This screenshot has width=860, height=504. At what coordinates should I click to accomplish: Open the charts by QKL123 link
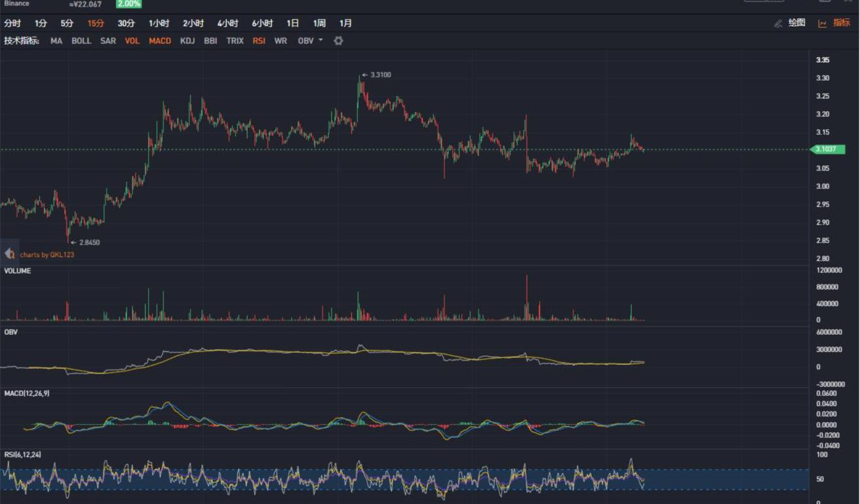click(47, 254)
